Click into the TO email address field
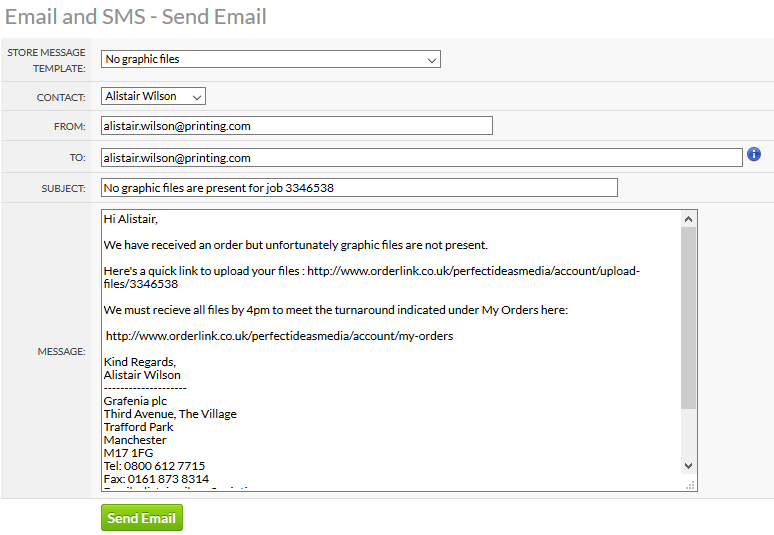774x535 pixels. [422, 158]
